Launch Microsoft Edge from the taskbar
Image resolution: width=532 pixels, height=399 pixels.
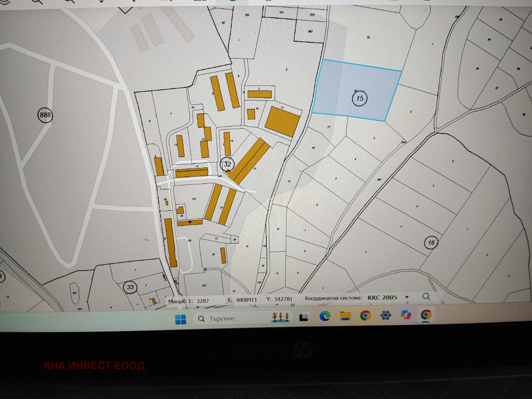(x=325, y=316)
